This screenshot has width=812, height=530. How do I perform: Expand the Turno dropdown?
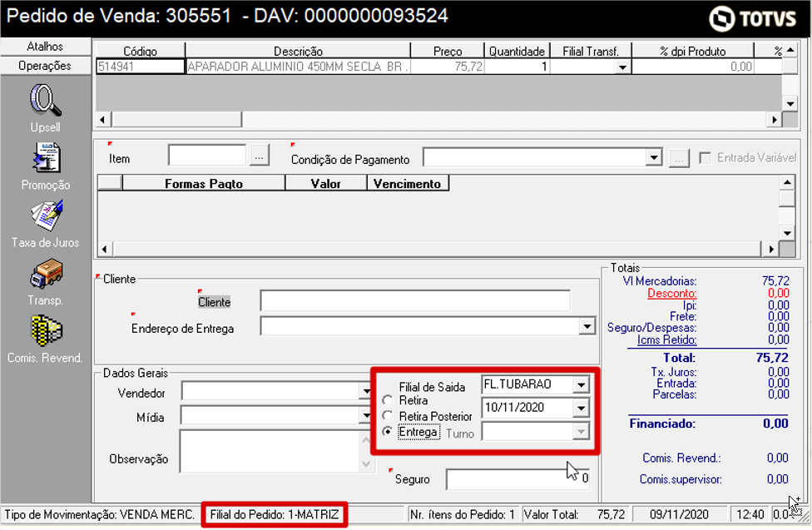tap(581, 432)
